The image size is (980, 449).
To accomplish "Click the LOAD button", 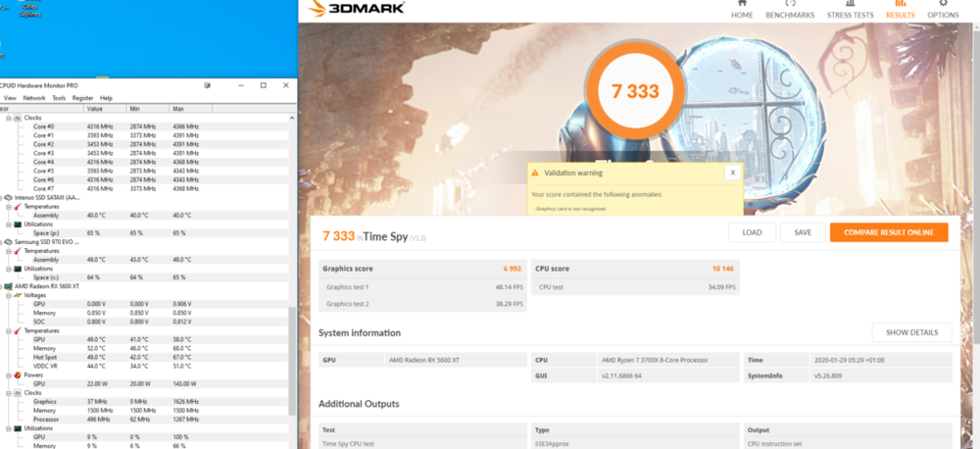I will click(x=752, y=232).
